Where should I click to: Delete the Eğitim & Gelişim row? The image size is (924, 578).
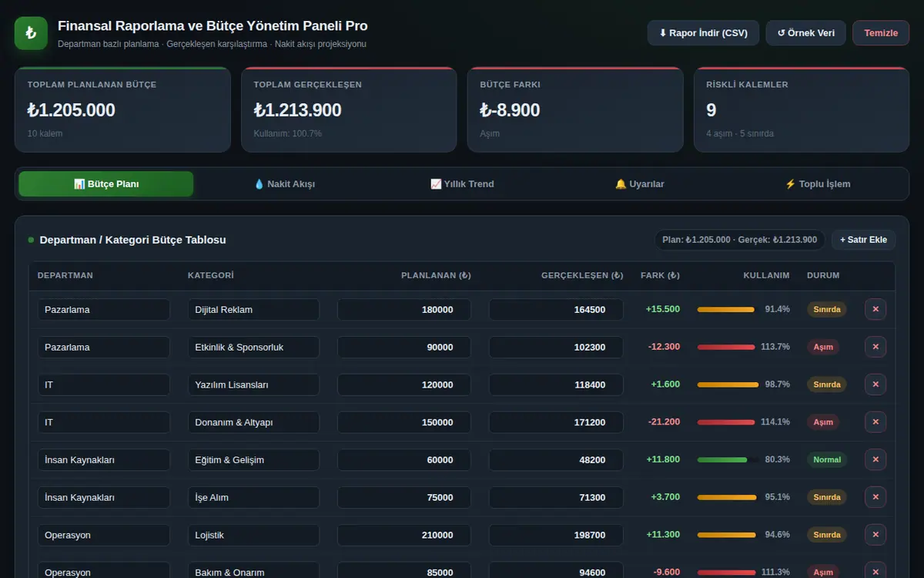875,459
